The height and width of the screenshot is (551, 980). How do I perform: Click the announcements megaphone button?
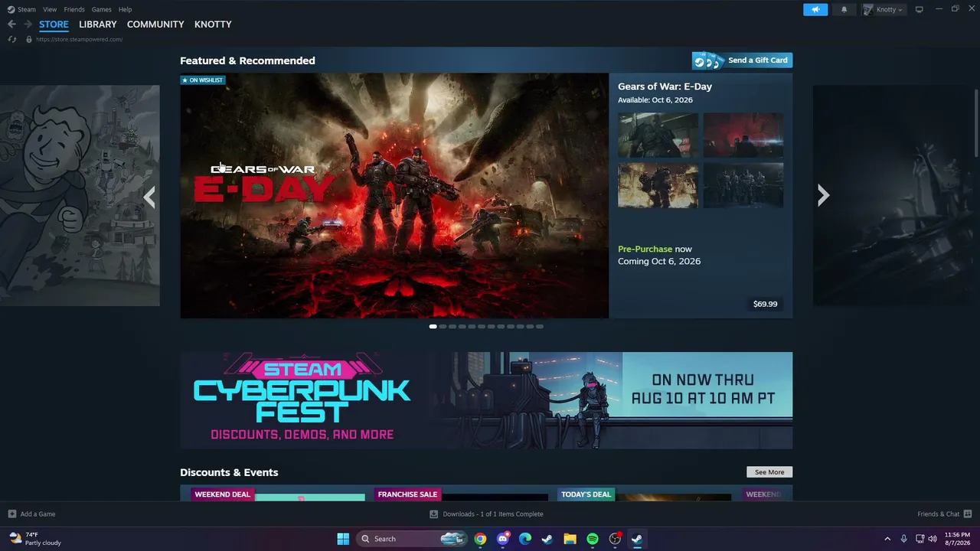tap(815, 9)
